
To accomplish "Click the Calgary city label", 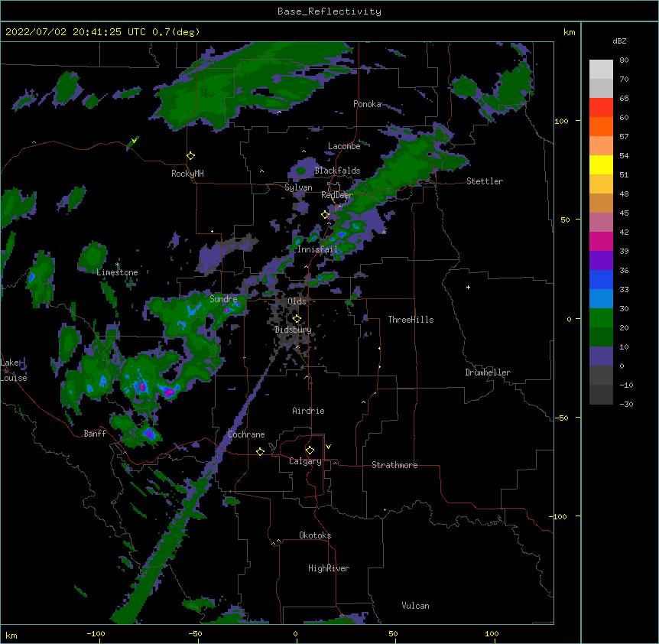I will tap(305, 461).
